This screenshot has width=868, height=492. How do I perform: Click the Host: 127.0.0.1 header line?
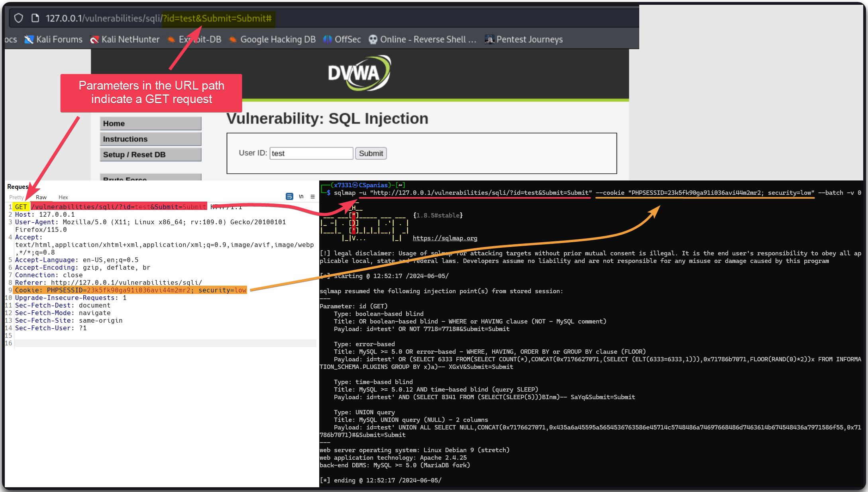[45, 214]
